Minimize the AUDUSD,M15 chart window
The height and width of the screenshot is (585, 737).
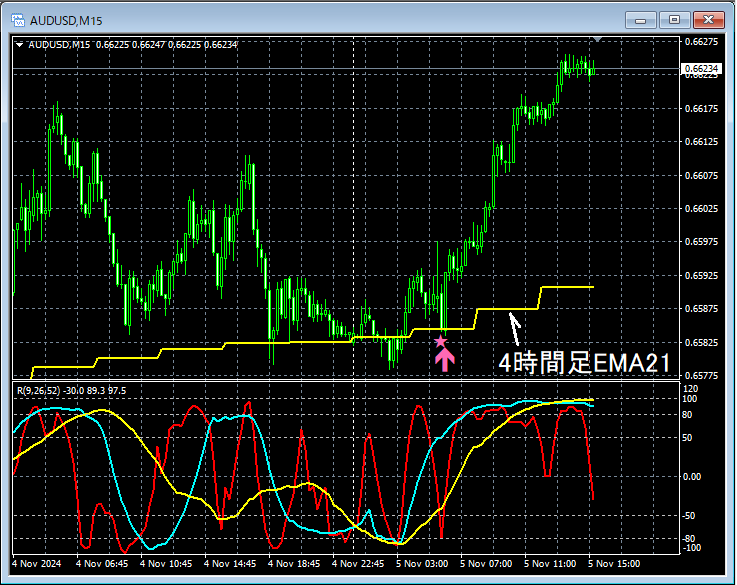pos(640,20)
